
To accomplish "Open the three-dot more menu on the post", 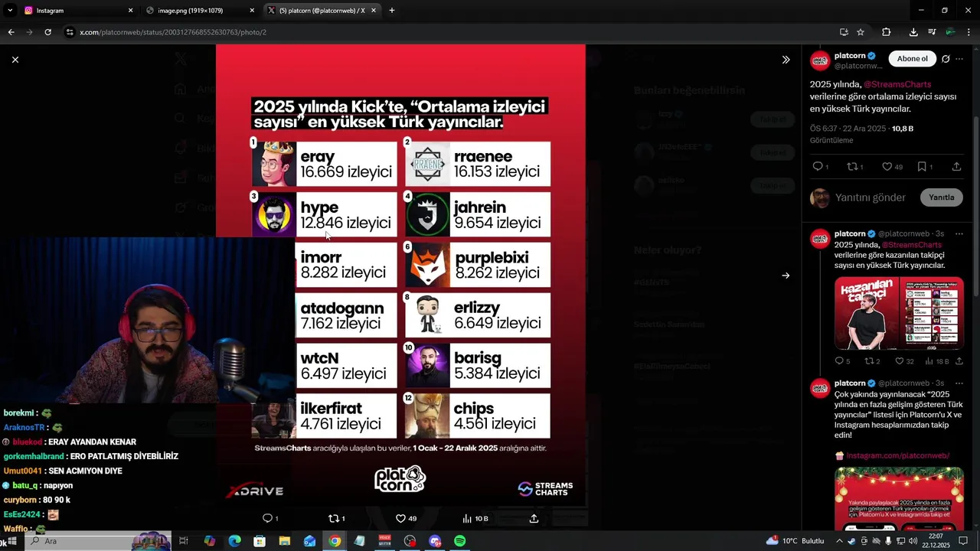I will click(959, 59).
